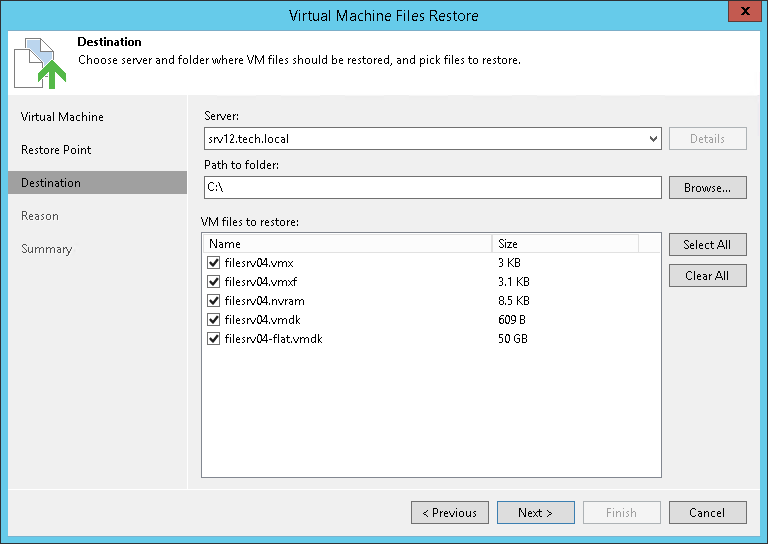This screenshot has height=544, width=768.
Task: Open the Server dropdown list
Action: pyautogui.click(x=653, y=139)
